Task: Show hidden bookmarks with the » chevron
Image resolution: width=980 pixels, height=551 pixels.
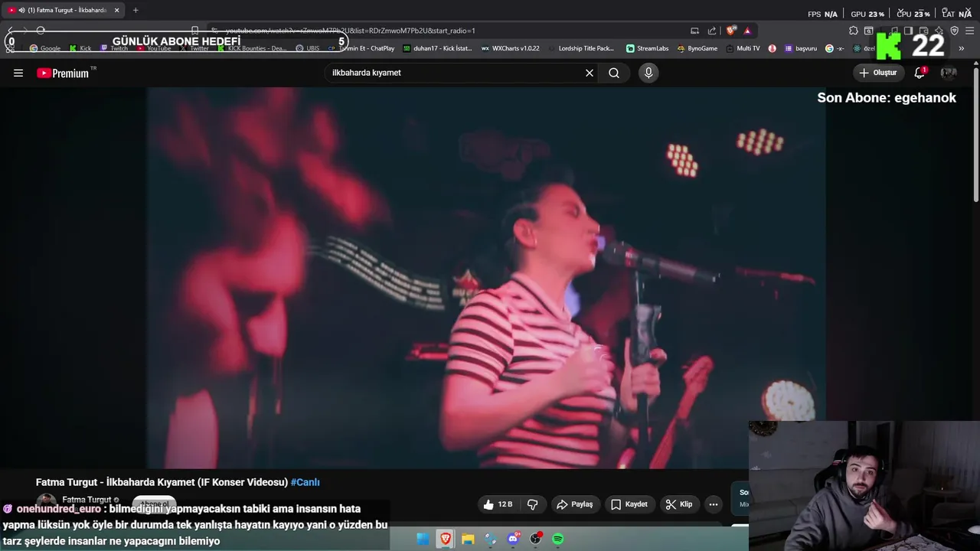Action: click(x=962, y=48)
